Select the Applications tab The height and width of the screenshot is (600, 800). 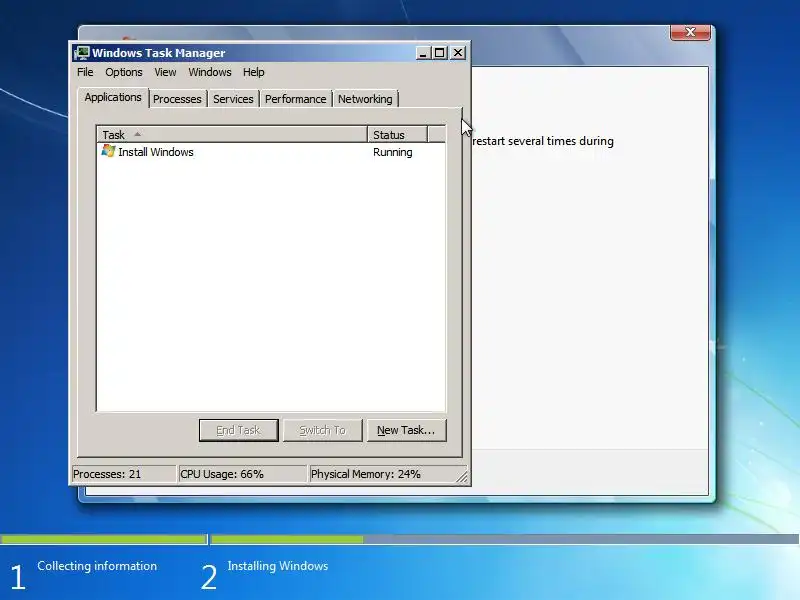113,97
